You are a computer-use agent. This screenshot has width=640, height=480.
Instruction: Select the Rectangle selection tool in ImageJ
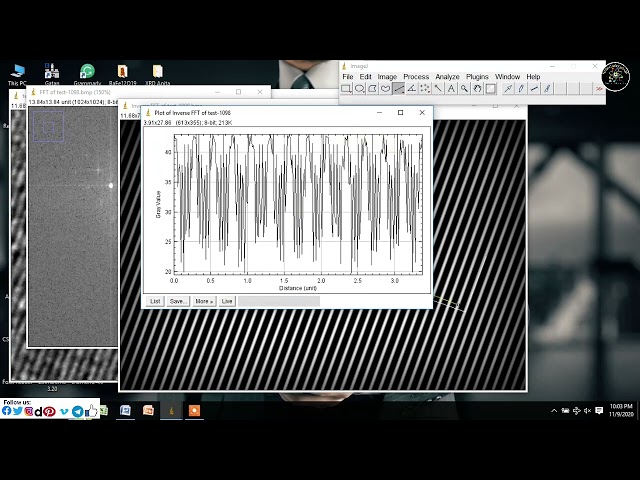(x=346, y=89)
